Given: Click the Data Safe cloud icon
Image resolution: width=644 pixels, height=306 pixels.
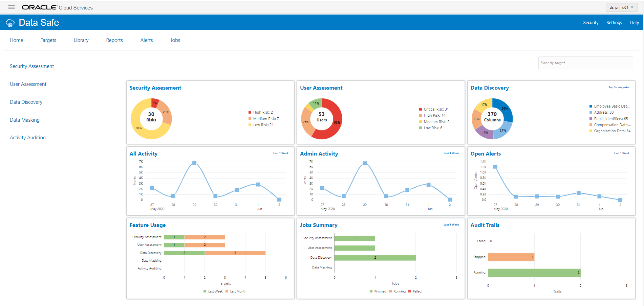Looking at the screenshot, I should coord(10,22).
